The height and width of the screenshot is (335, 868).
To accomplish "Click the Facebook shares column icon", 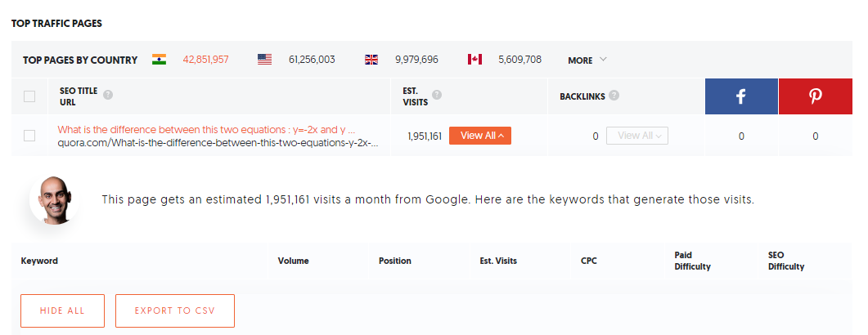I will pyautogui.click(x=741, y=96).
